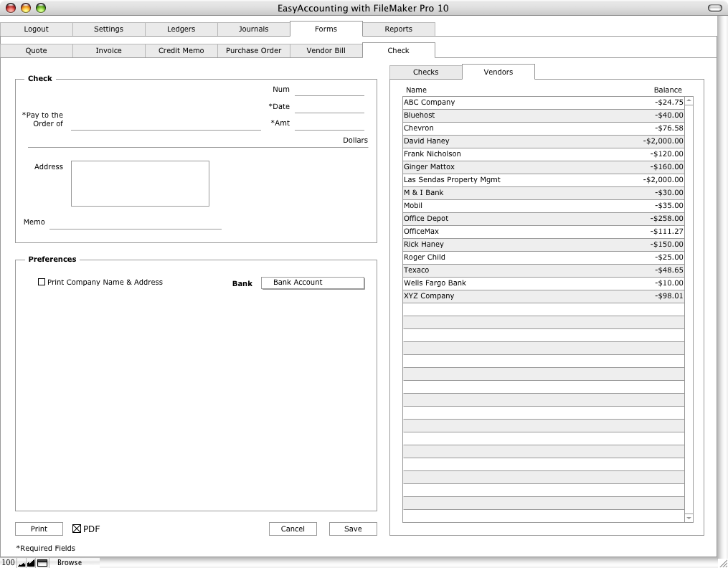Select the Bluehost vendor row
Screen dimensions: 728x568
pos(544,115)
